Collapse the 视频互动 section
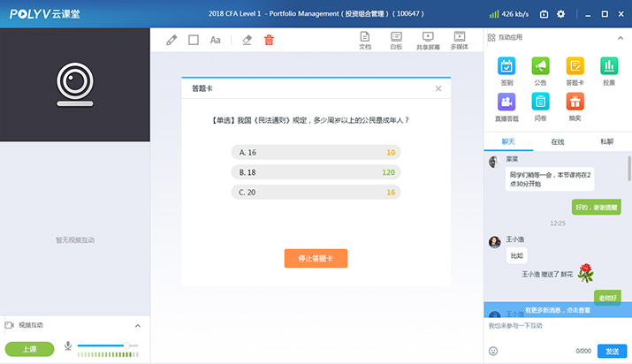The image size is (632, 364). pyautogui.click(x=137, y=326)
